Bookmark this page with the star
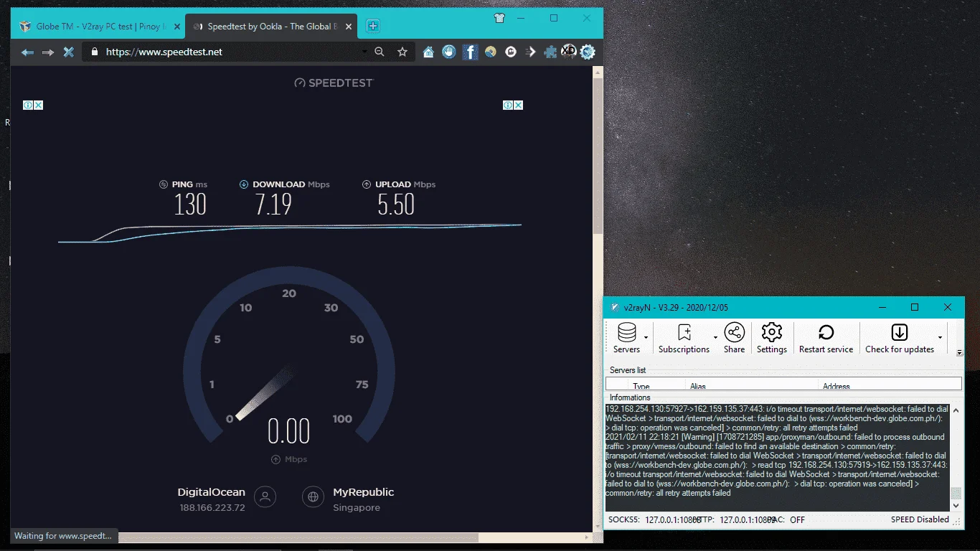Screen dimensions: 980x551 [x=402, y=52]
